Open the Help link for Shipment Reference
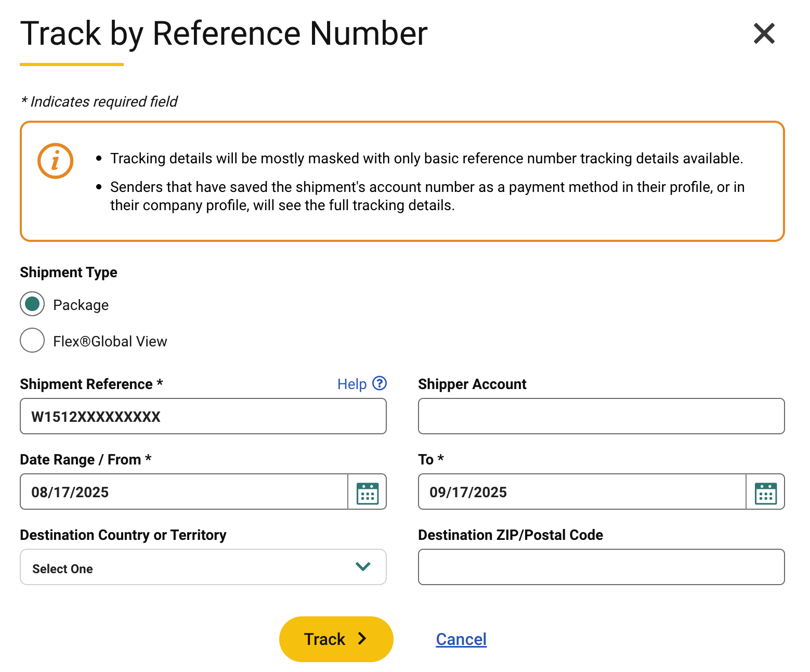Image resolution: width=810 pixels, height=672 pixels. pos(352,384)
